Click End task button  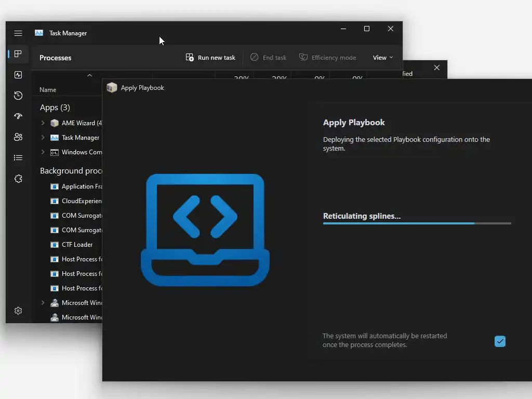tap(269, 57)
